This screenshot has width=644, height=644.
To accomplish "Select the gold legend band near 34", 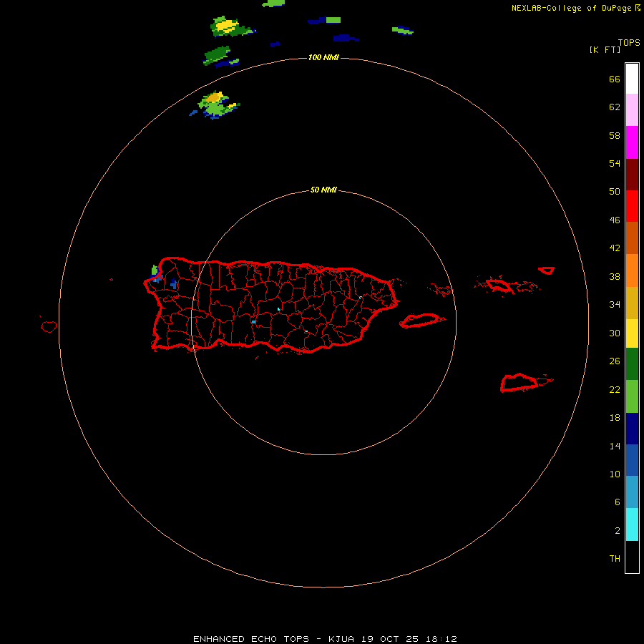I will [x=632, y=303].
